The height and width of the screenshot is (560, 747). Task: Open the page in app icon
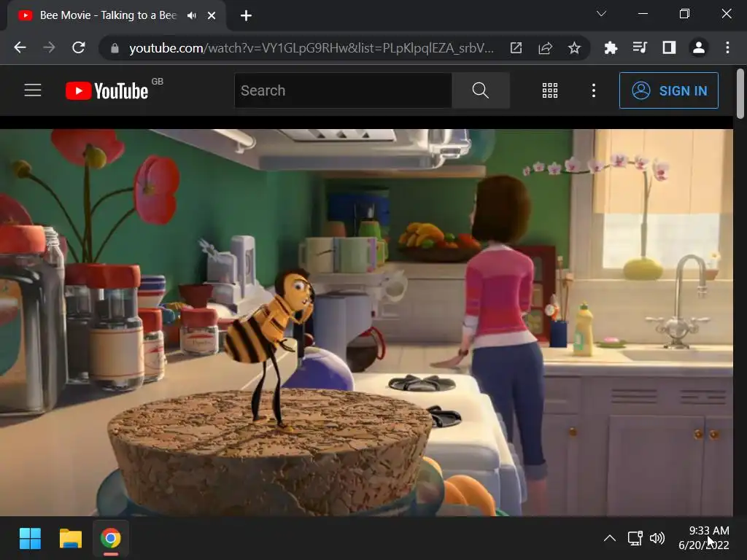[x=516, y=47]
